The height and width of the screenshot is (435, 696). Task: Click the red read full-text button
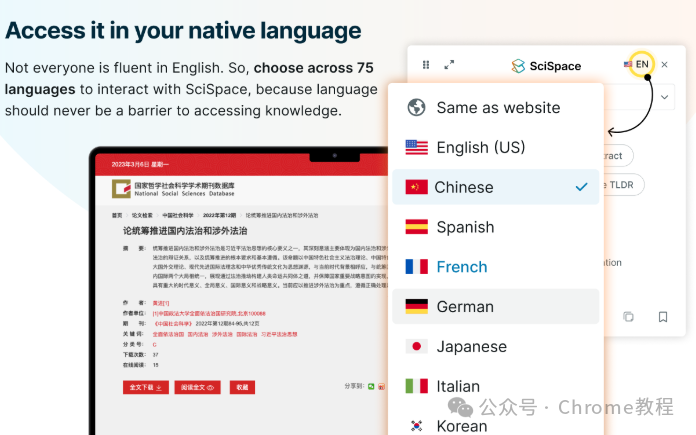pyautogui.click(x=197, y=387)
